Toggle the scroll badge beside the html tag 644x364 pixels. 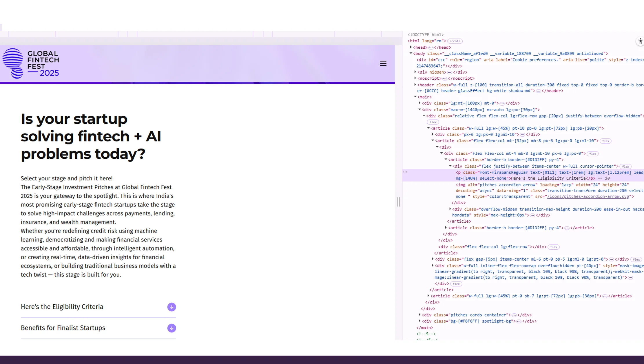455,41
